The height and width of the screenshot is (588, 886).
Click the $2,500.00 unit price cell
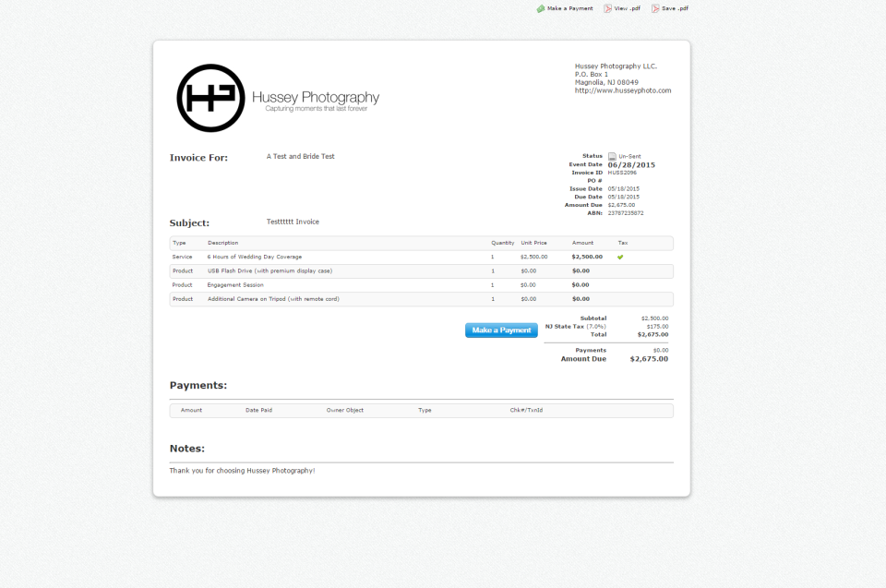(x=534, y=257)
